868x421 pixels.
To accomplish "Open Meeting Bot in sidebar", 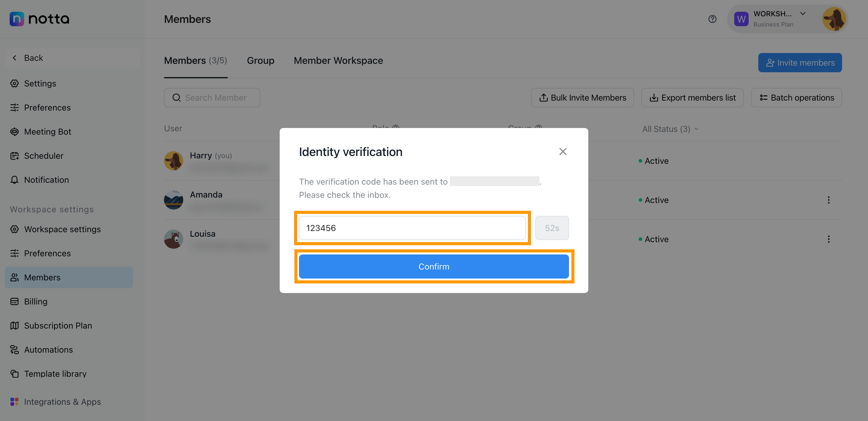I will click(x=69, y=132).
